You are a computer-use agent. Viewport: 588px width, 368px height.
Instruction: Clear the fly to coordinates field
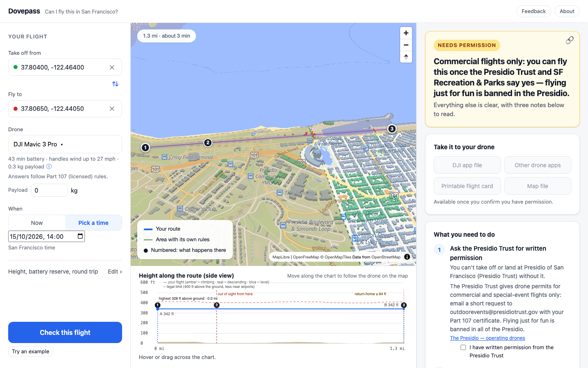click(x=112, y=109)
